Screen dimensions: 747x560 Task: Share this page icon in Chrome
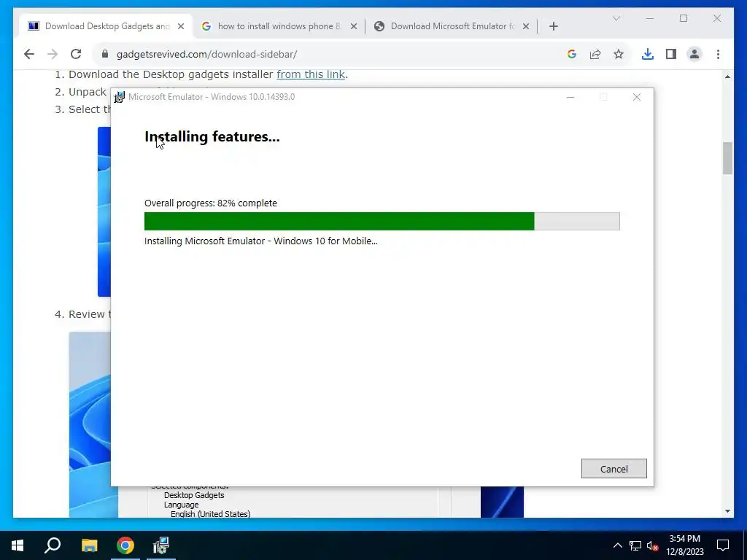click(595, 54)
